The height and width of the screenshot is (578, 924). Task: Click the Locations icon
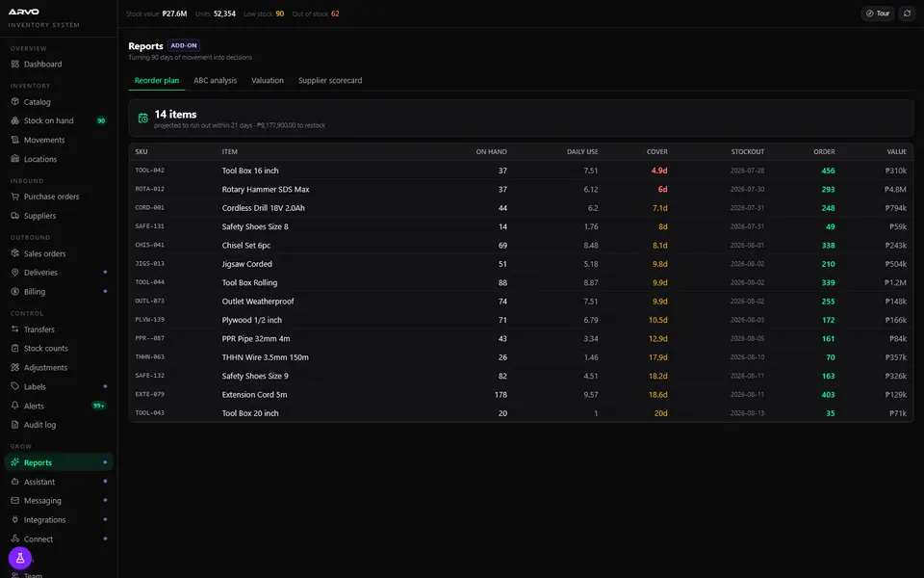pyautogui.click(x=14, y=159)
